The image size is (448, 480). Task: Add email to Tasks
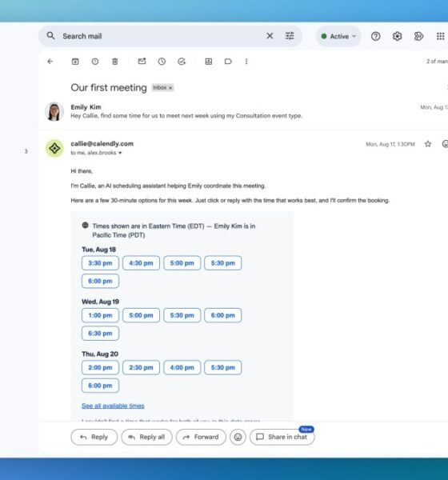[182, 62]
